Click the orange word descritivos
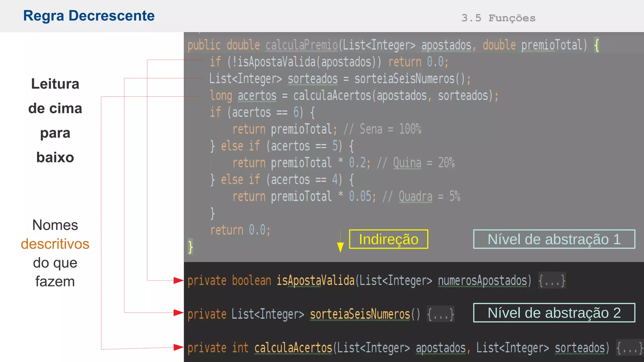 [55, 244]
